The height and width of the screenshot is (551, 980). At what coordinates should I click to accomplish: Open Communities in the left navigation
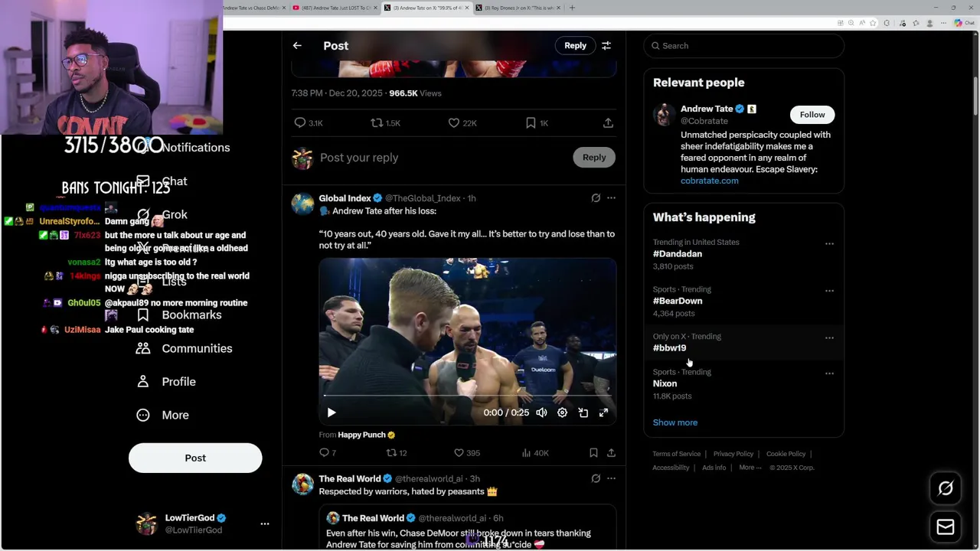point(185,348)
